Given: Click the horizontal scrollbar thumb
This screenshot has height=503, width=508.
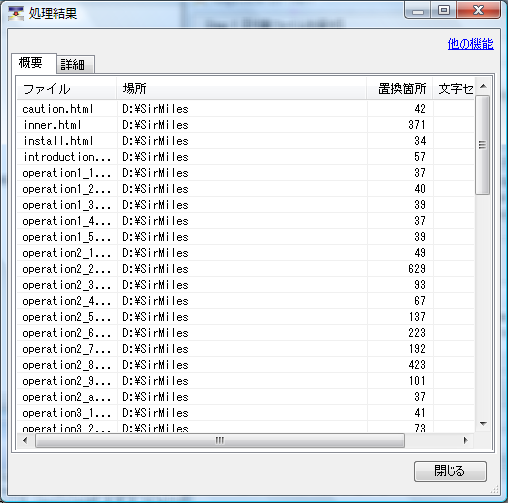Looking at the screenshot, I should point(220,440).
